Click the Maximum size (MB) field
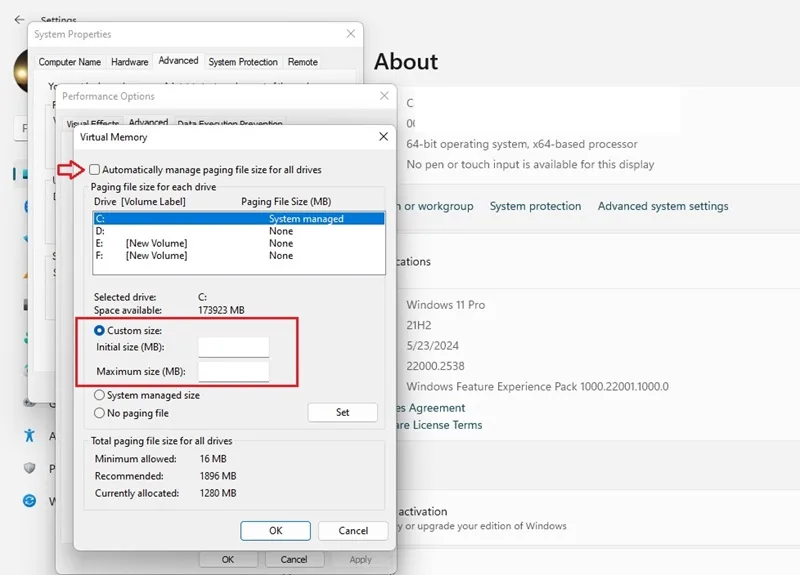The height and width of the screenshot is (575, 800). 234,371
